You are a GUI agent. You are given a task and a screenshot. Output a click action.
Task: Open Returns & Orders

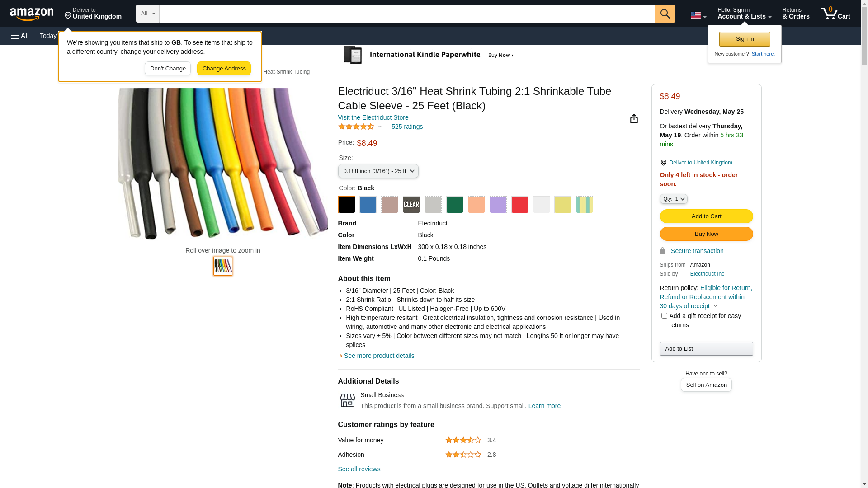(x=796, y=14)
